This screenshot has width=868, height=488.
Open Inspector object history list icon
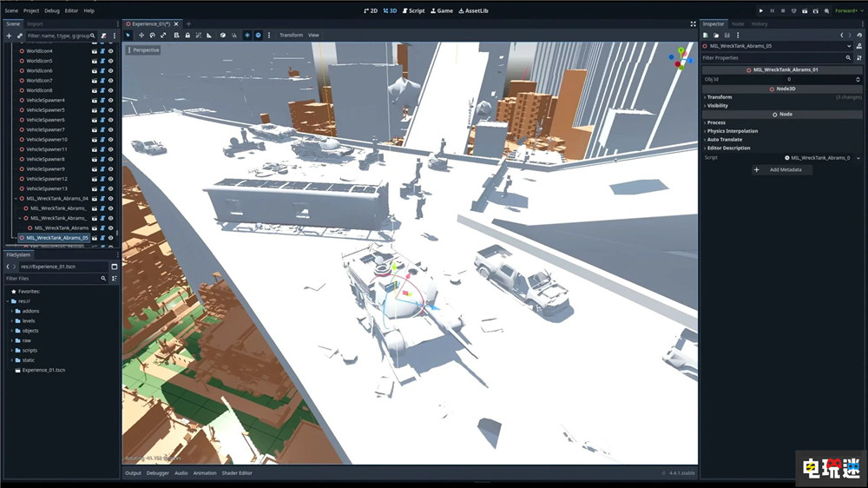[x=859, y=35]
